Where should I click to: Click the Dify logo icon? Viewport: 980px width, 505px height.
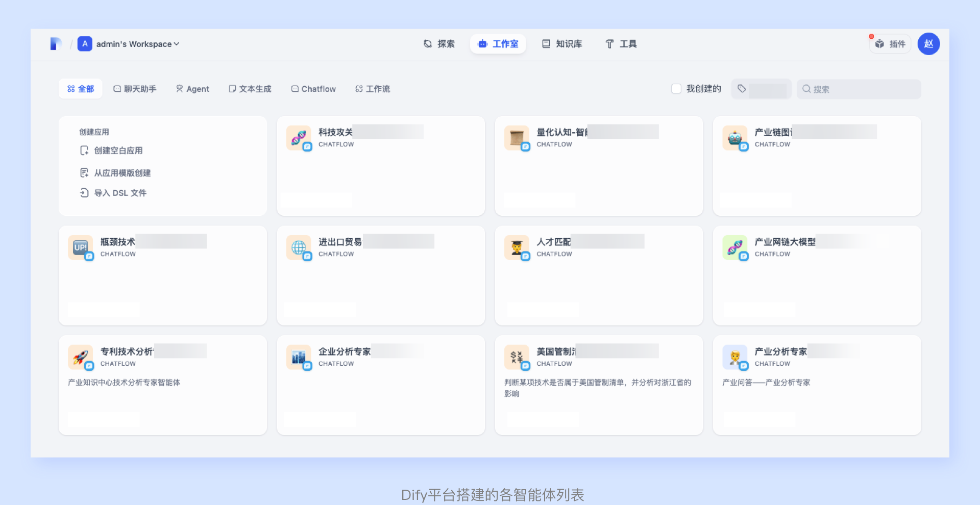[56, 44]
